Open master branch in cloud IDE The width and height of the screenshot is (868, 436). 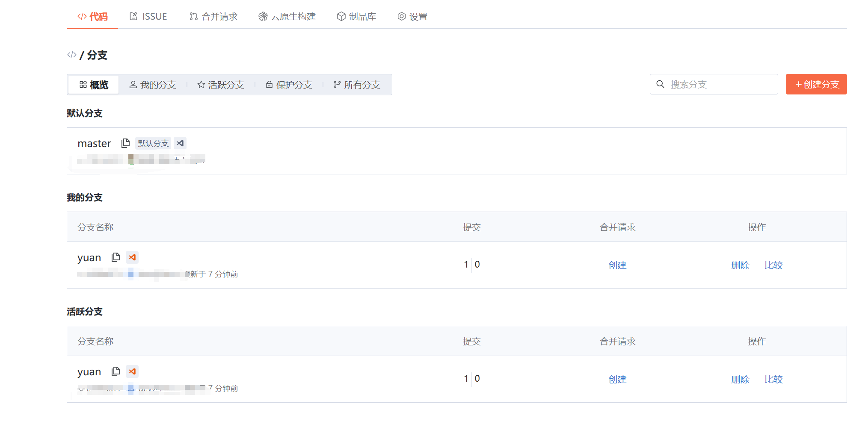click(x=180, y=143)
